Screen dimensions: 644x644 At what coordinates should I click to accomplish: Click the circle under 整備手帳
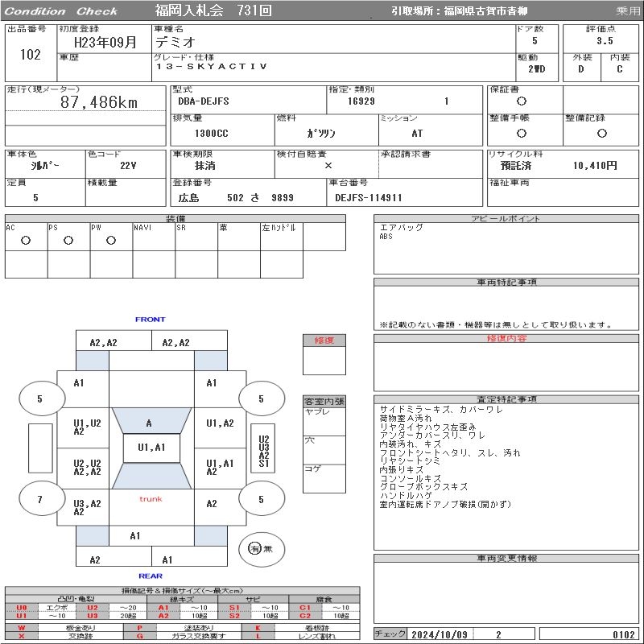pyautogui.click(x=522, y=133)
